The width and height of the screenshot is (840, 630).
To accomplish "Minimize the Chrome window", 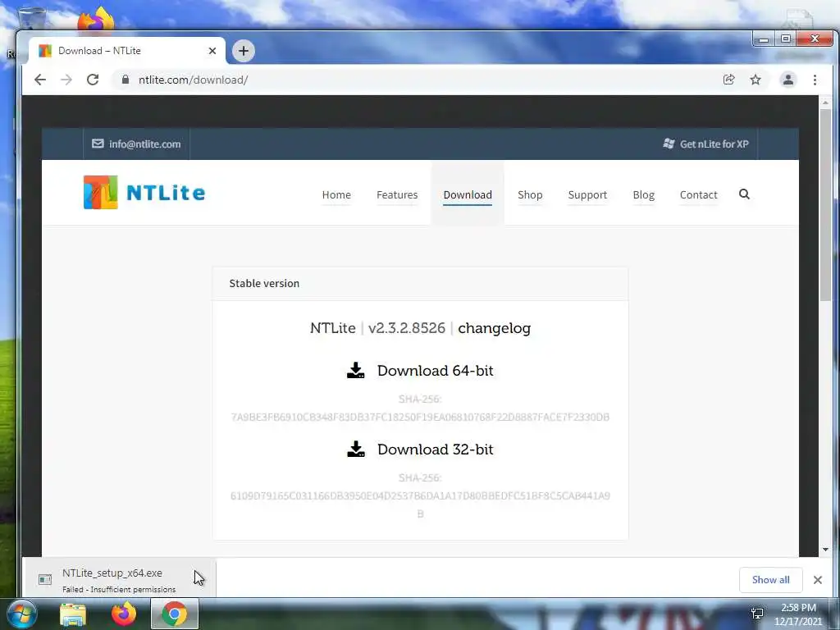I will coord(764,39).
